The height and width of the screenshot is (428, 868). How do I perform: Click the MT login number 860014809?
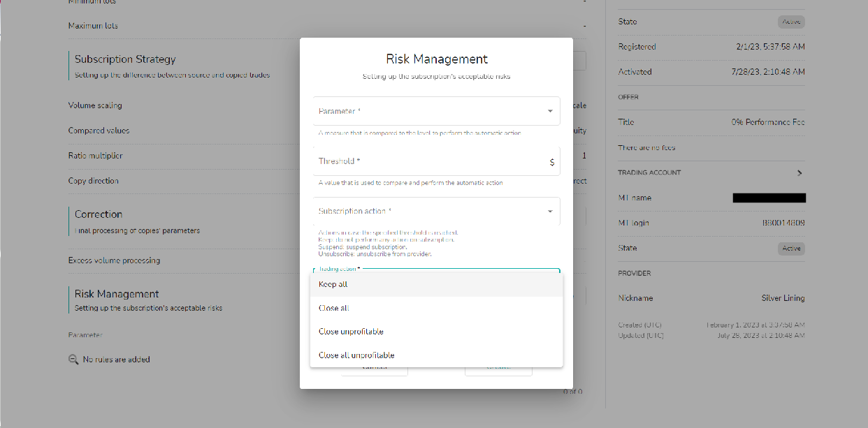[x=783, y=223]
